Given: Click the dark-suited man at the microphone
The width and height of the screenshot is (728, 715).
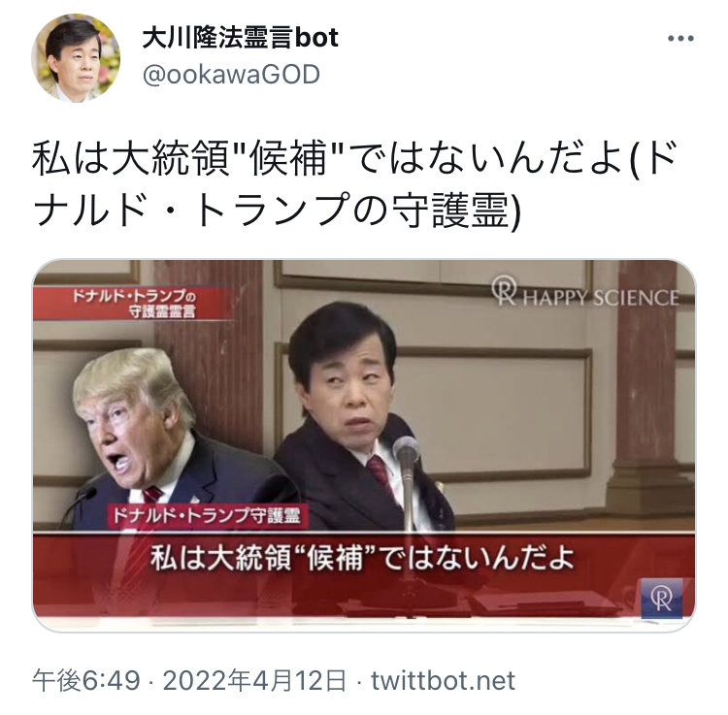Looking at the screenshot, I should coord(355,417).
